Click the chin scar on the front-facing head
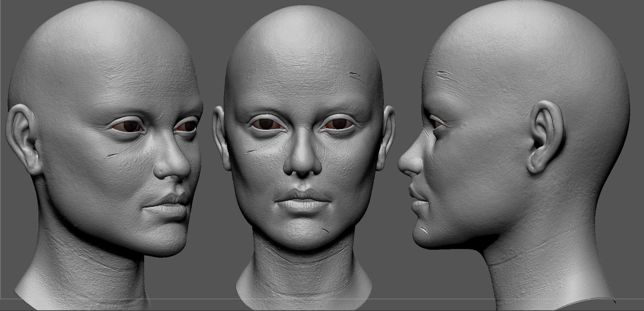The height and width of the screenshot is (311, 644). coord(326,230)
